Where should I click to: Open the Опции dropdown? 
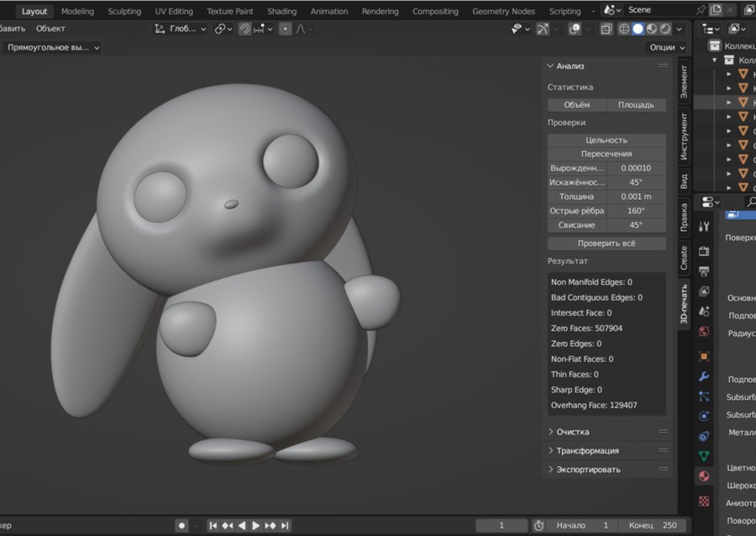pyautogui.click(x=667, y=48)
